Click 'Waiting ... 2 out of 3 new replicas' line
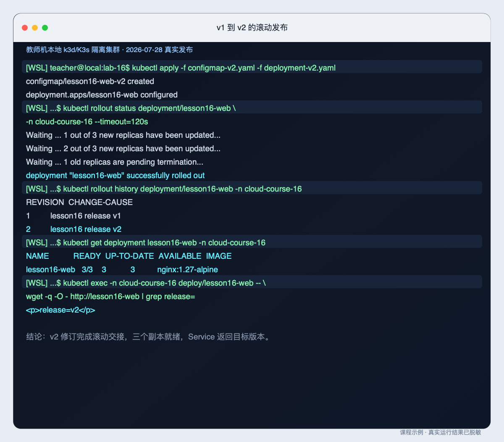The width and height of the screenshot is (504, 442). coord(123,148)
